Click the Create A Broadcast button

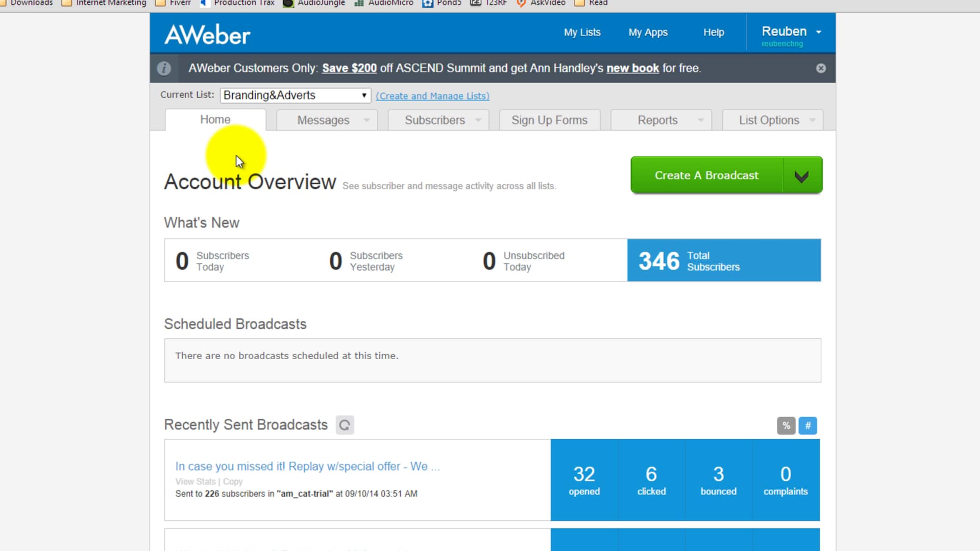[x=707, y=176]
